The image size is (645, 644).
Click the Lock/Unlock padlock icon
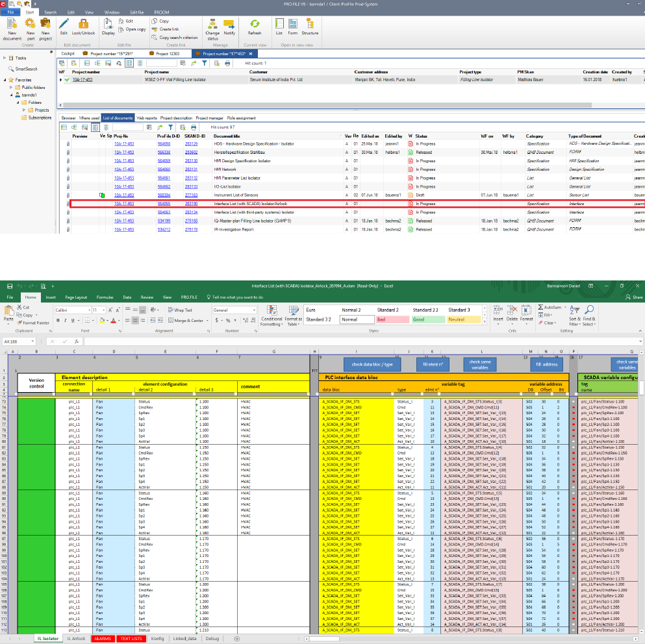pyautogui.click(x=82, y=24)
